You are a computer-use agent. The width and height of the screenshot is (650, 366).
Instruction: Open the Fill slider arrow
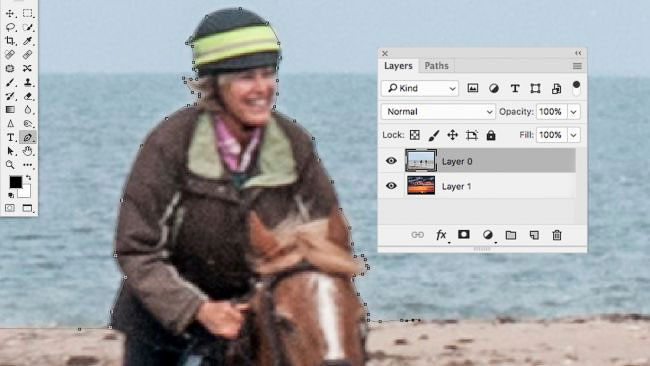[x=574, y=135]
